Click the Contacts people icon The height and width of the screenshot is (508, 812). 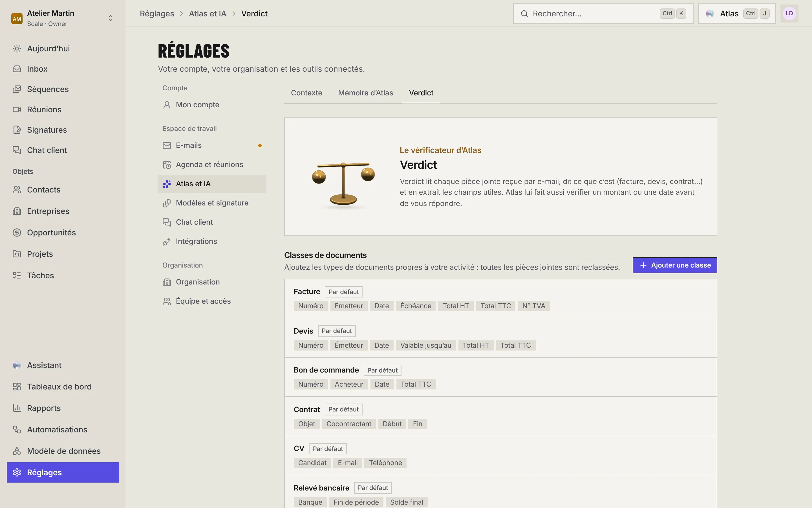point(17,190)
